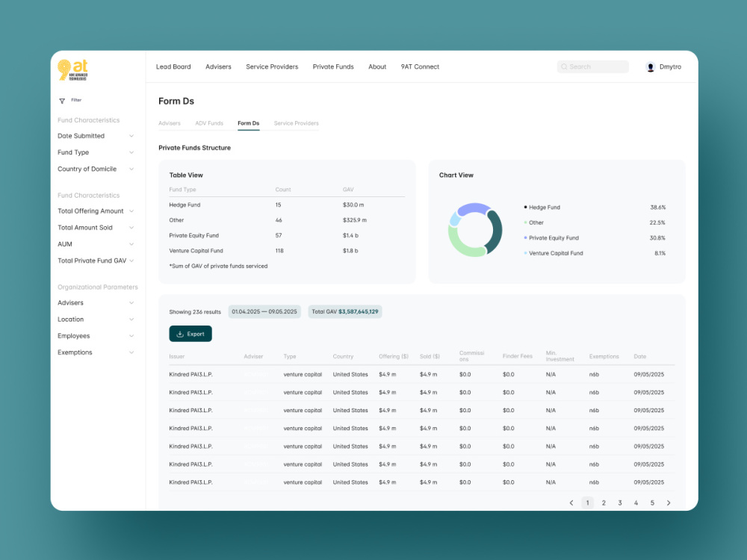Sort by Finder Fees column header

click(518, 356)
